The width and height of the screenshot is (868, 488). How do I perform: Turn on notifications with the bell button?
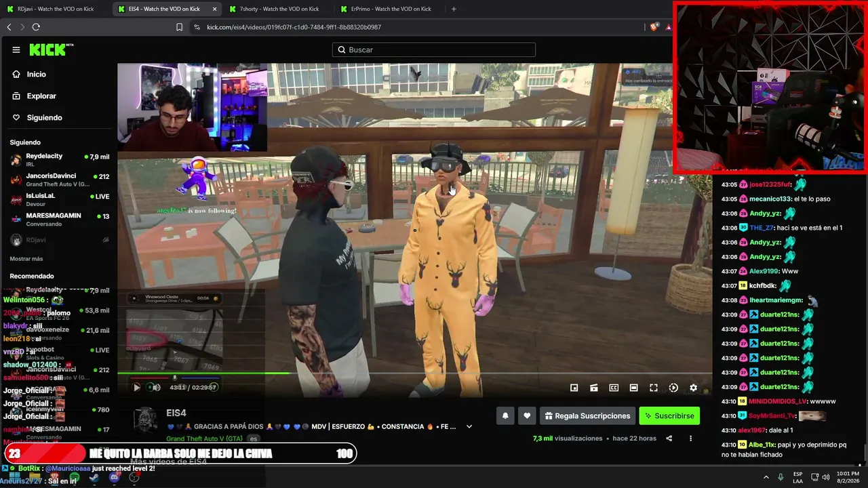coord(505,415)
